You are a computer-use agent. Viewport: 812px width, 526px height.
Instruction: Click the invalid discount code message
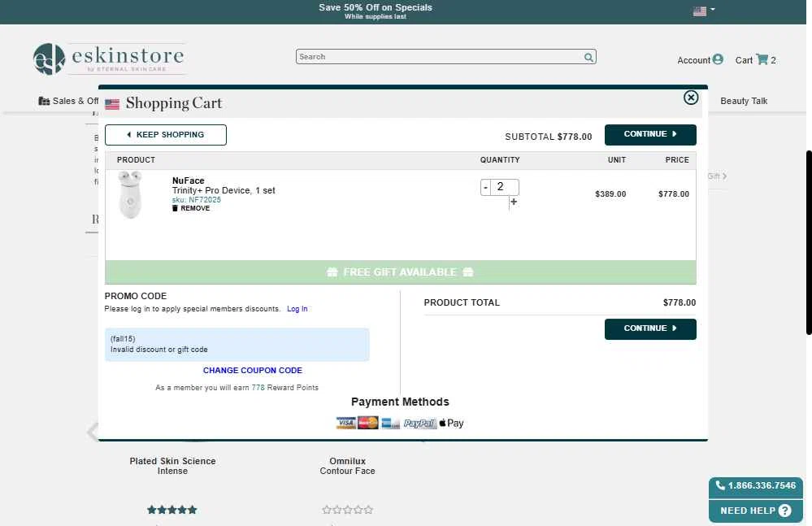[x=237, y=345]
